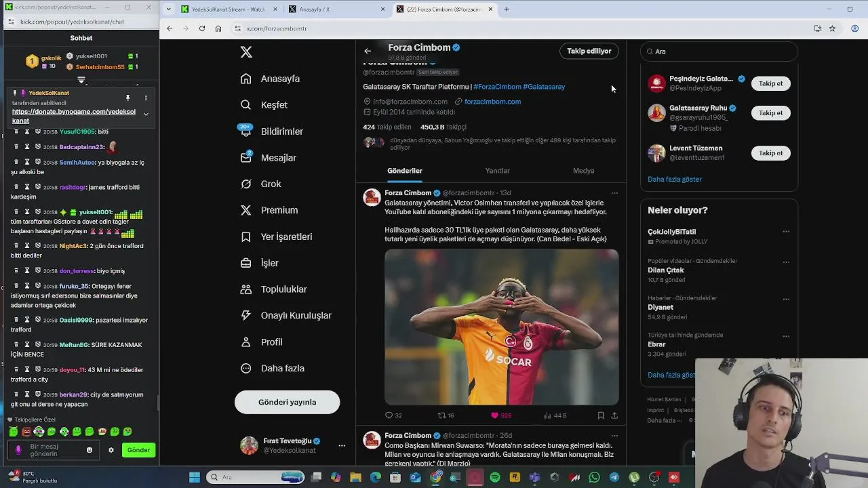Viewport: 868px width, 488px height.
Task: Click Takip ediliyor button
Action: point(589,51)
